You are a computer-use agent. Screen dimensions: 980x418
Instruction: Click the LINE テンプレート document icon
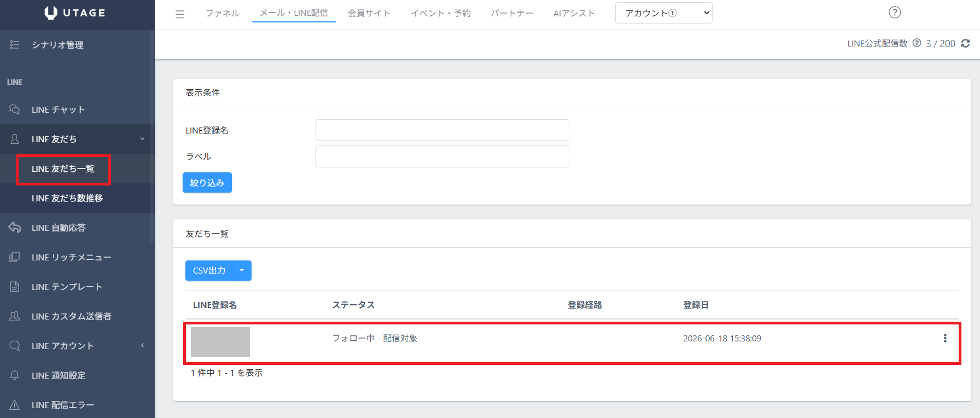coord(15,287)
